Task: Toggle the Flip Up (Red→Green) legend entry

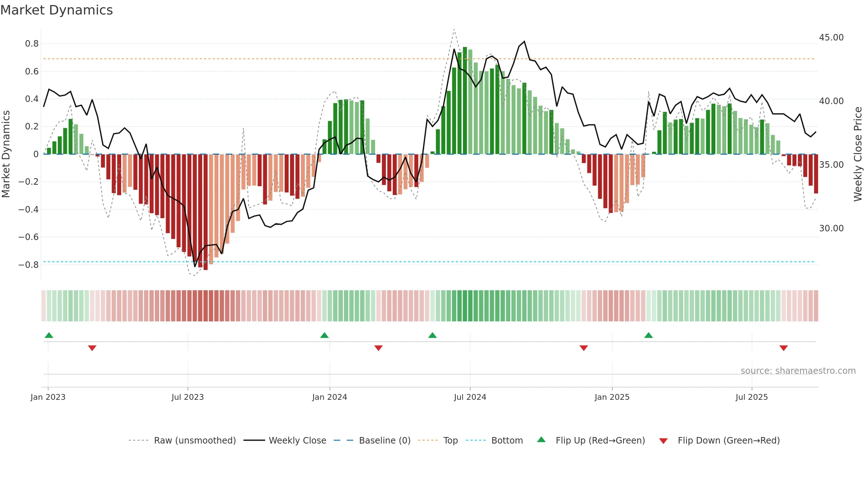Action: (x=591, y=440)
